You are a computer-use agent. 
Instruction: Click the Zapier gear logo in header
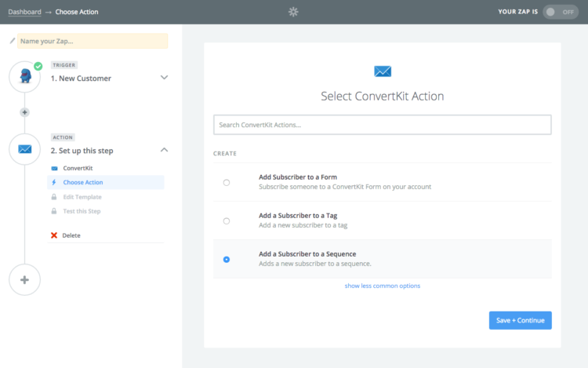[x=293, y=12]
